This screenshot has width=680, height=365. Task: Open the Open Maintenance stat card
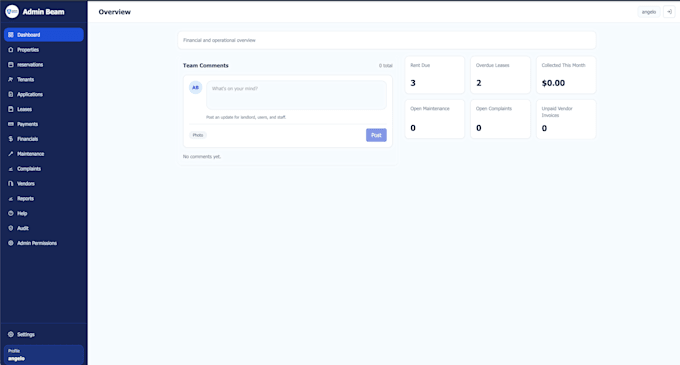click(x=435, y=119)
